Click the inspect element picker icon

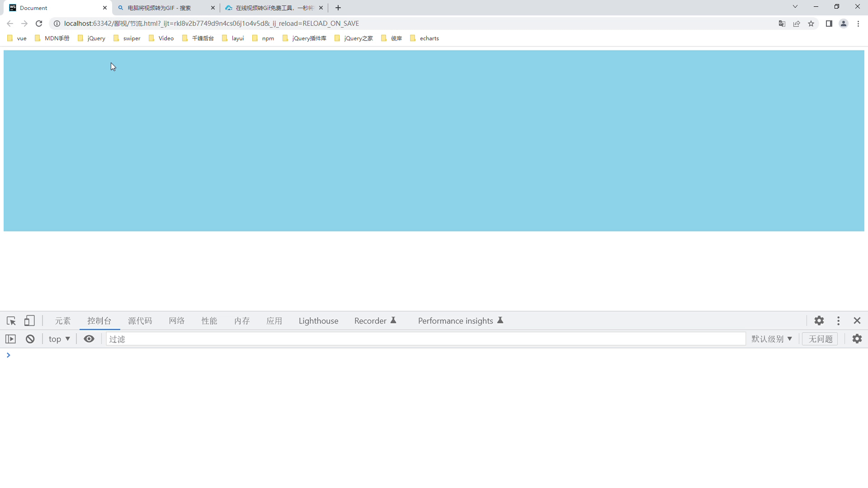tap(11, 321)
